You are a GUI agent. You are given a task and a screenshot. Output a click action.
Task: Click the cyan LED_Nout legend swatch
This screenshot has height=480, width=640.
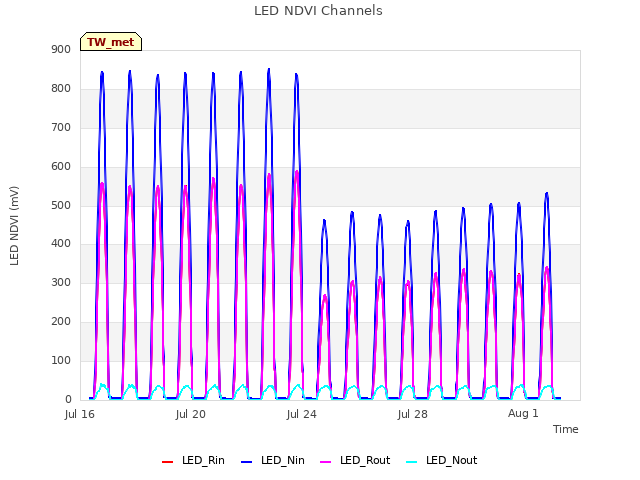[412, 462]
